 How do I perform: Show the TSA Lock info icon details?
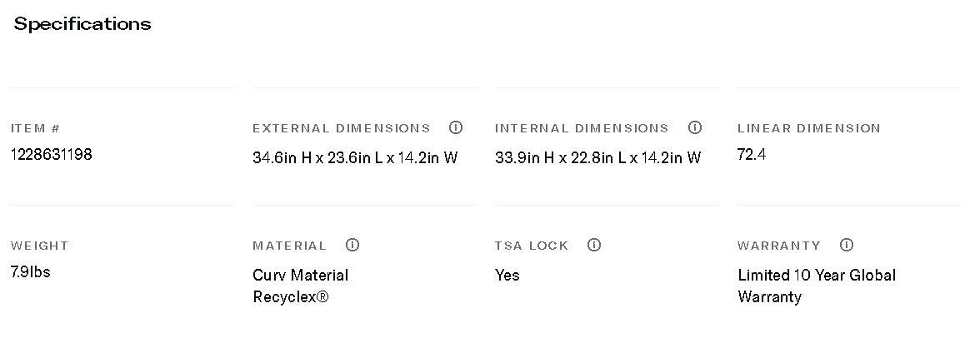[x=594, y=246]
